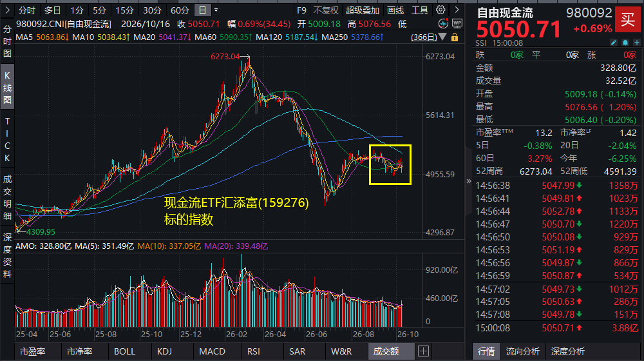Click MA5 5063.86 label

pos(42,37)
